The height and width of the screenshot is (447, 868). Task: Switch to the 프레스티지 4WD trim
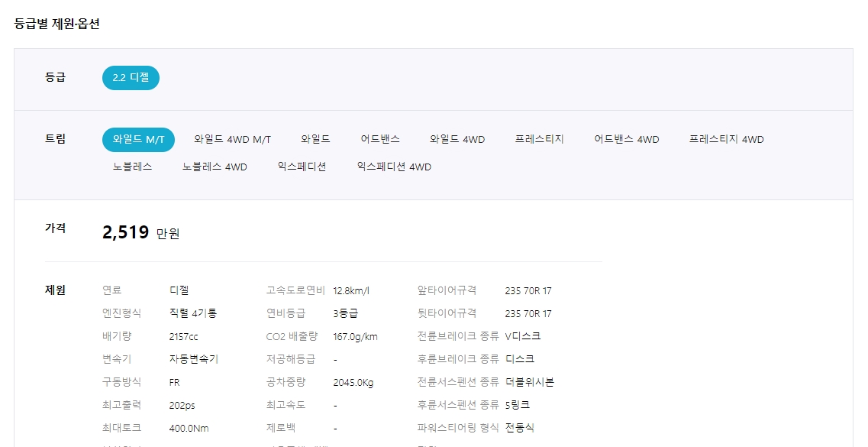point(726,139)
